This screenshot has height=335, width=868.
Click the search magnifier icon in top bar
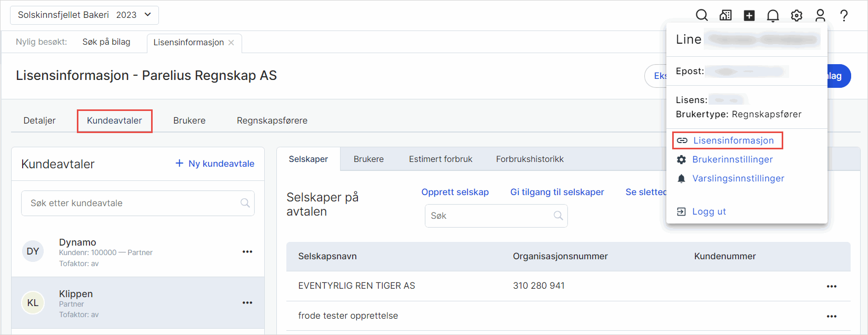pyautogui.click(x=702, y=15)
